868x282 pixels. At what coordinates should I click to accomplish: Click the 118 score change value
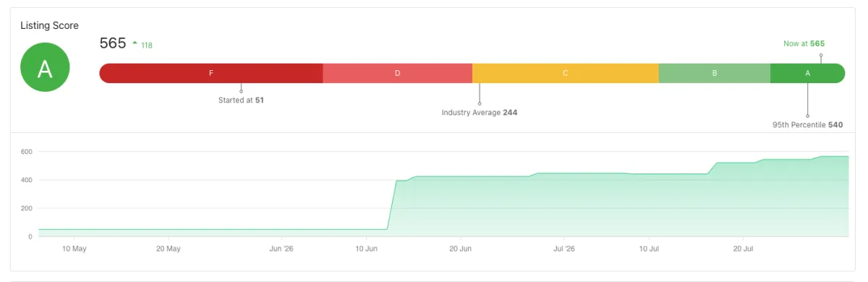147,46
